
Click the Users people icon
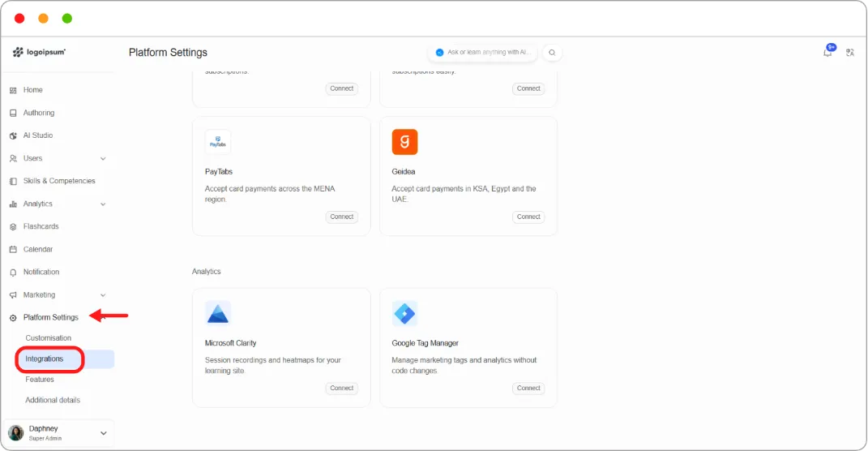coord(13,158)
